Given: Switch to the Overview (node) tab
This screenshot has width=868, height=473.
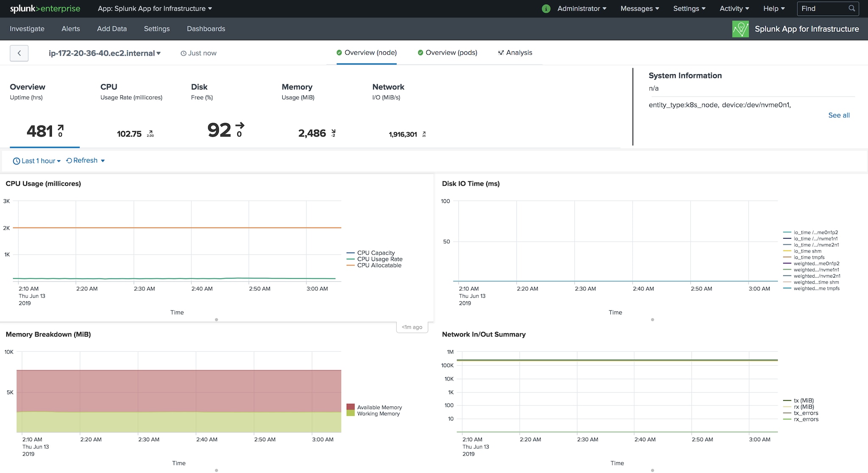Looking at the screenshot, I should click(367, 53).
